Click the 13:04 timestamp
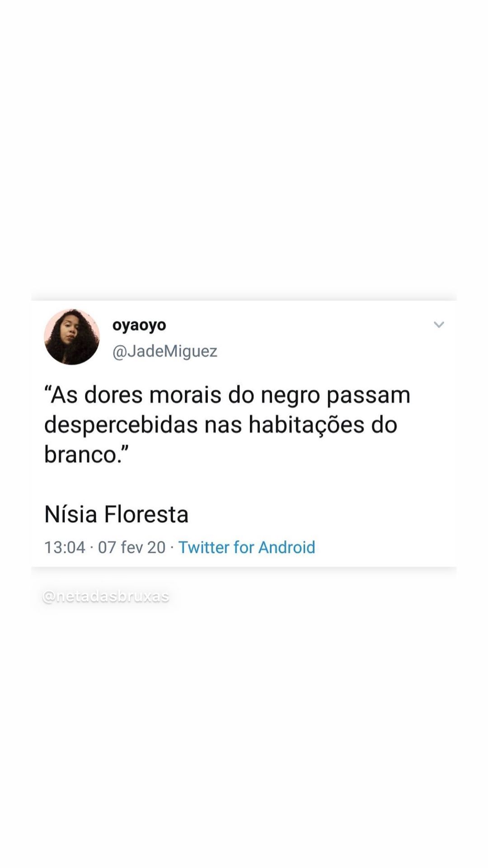 [x=65, y=547]
